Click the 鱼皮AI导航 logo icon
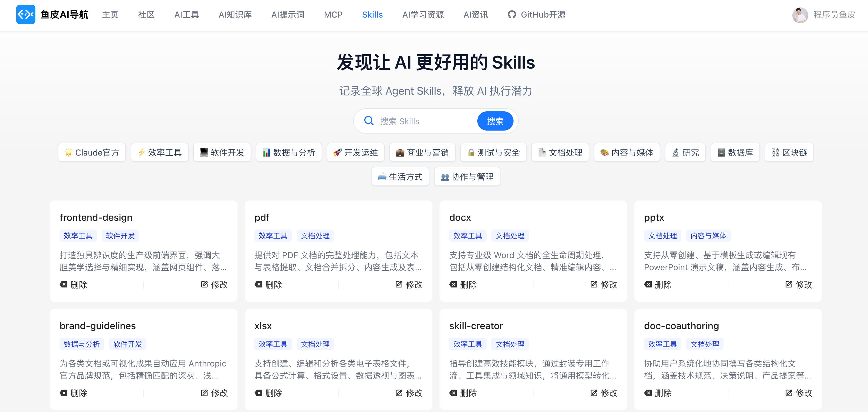 coord(25,15)
